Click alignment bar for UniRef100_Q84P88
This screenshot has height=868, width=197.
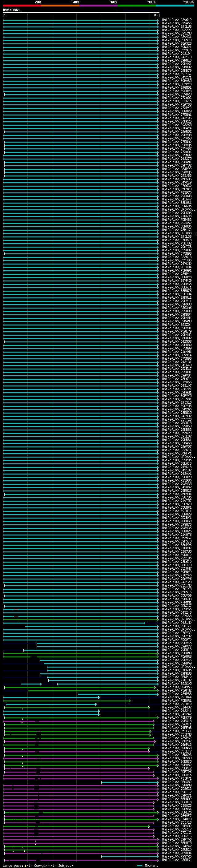(118, 693)
